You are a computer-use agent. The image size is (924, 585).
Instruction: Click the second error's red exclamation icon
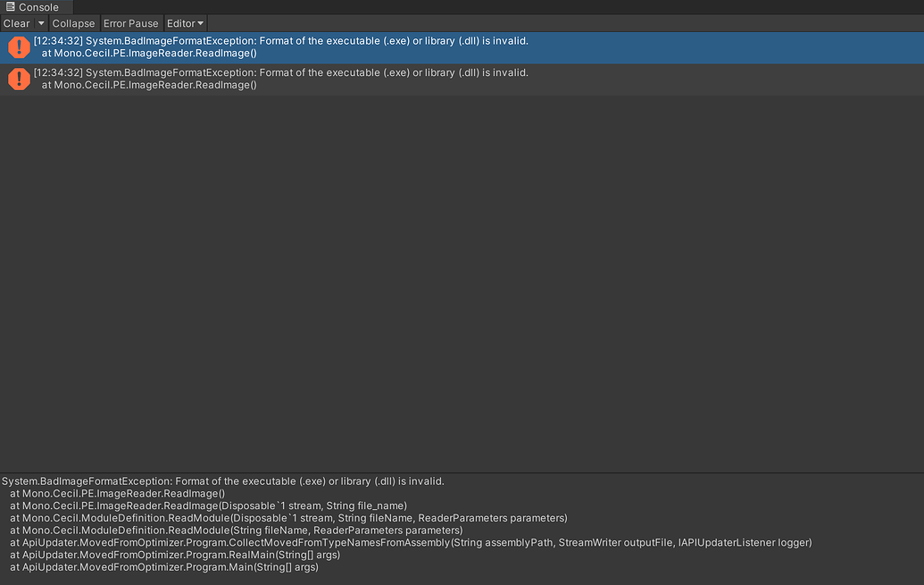(19, 79)
